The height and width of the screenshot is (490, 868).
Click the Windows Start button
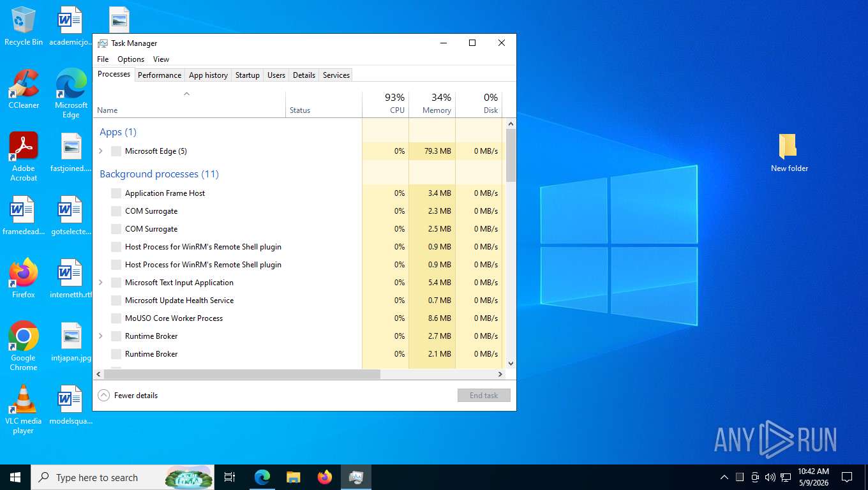pyautogui.click(x=15, y=477)
